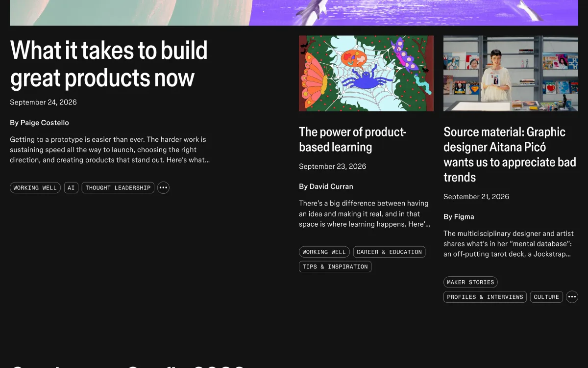Click the excerpt starting 'There's a big difference between'

click(365, 213)
